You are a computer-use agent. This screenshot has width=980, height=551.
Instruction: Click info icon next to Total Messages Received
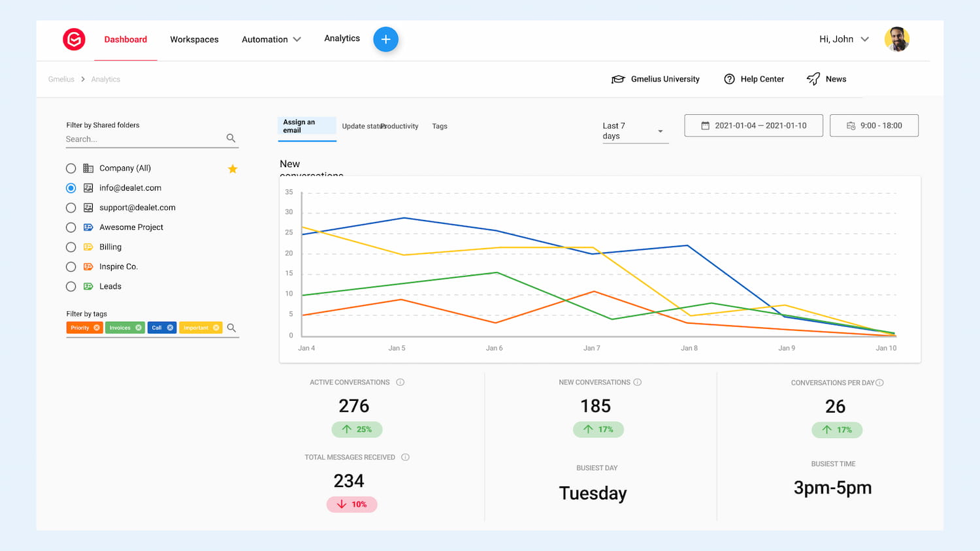(x=405, y=458)
